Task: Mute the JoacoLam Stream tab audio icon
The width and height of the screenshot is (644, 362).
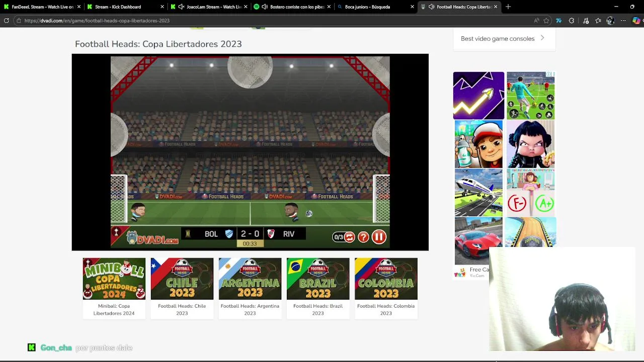Action: [181, 7]
